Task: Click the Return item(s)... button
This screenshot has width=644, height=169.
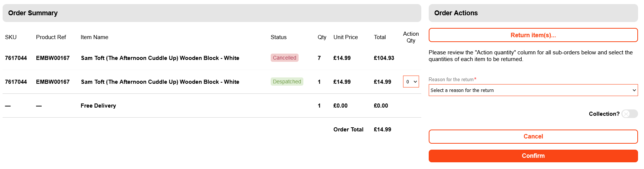Action: click(533, 35)
